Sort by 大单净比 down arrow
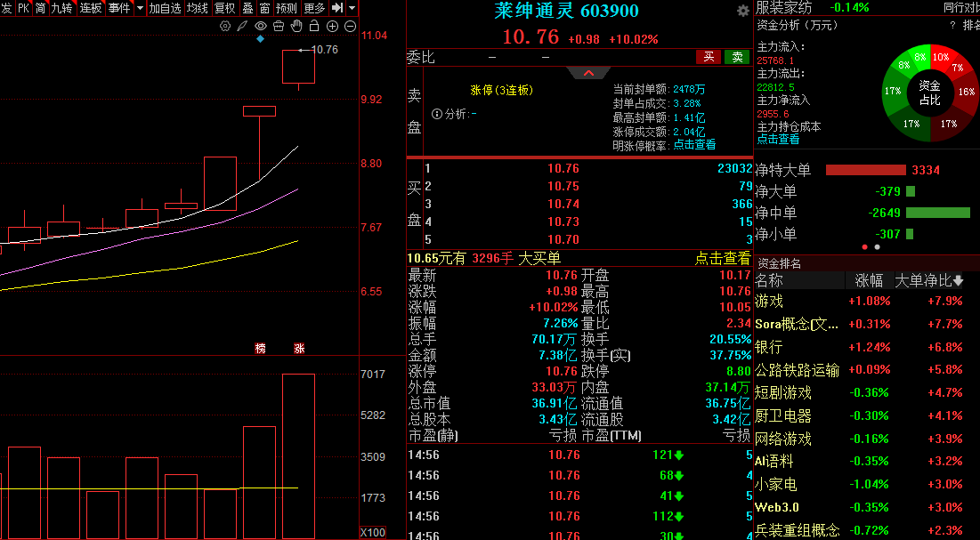Screen dimensions: 980x540 (x=958, y=280)
